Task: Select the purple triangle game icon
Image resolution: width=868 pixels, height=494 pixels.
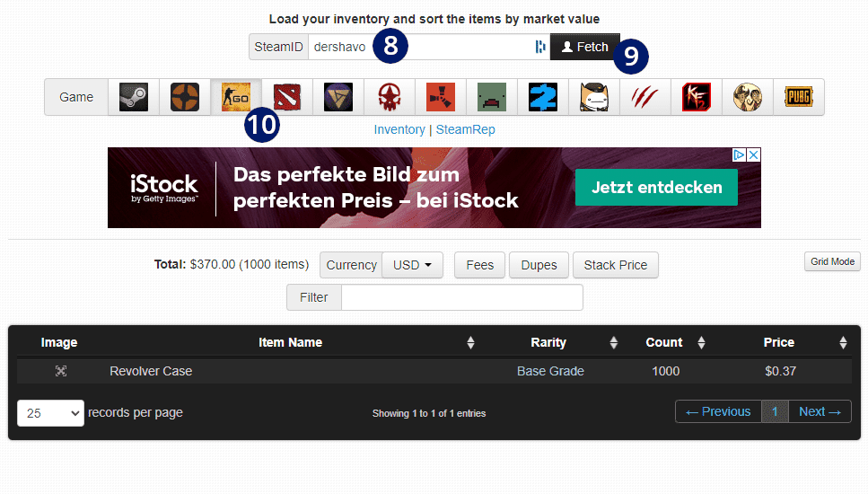Action: (338, 97)
